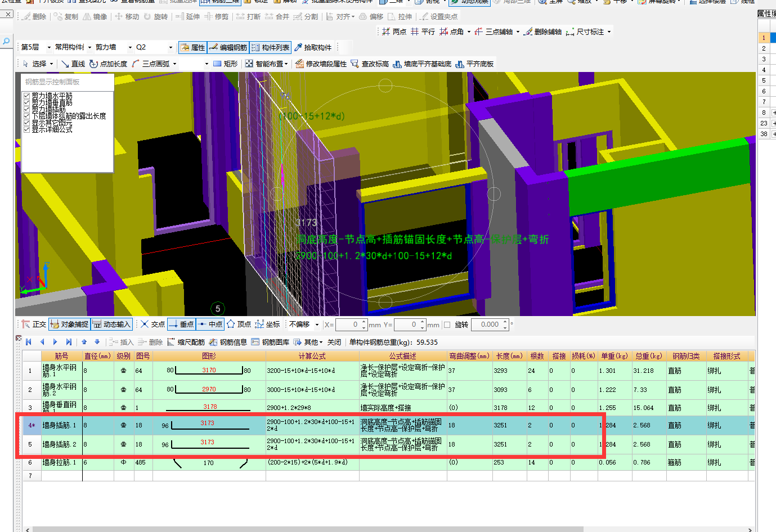
Task: Open 缩尺配筋 (scaled reinforcement) tool
Action: click(186, 342)
